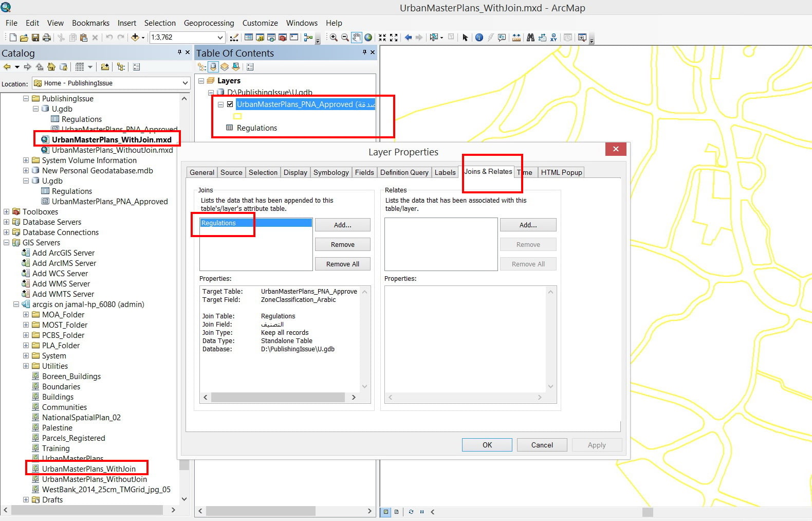This screenshot has width=812, height=521.
Task: Collapse the GIS Servers node
Action: pos(6,242)
